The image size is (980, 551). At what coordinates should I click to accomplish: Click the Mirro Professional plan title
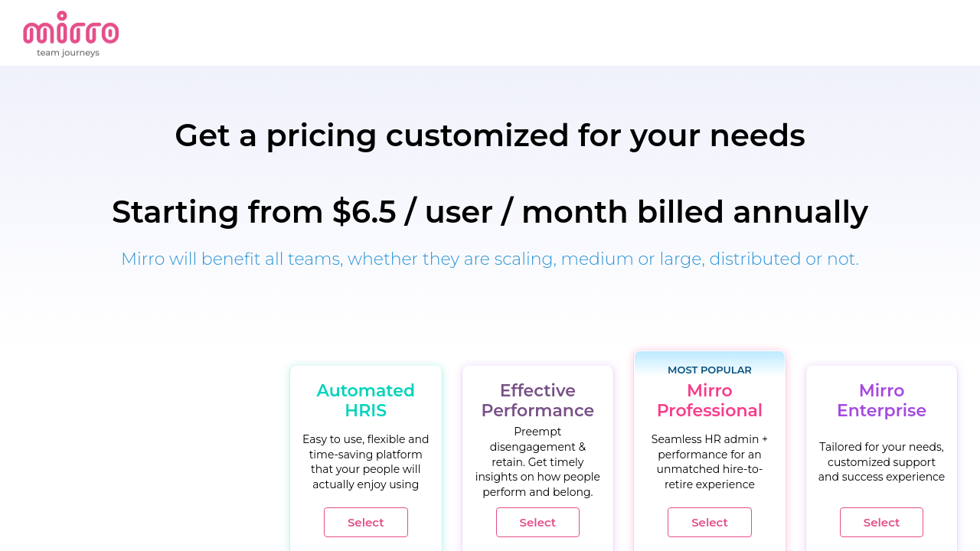tap(709, 400)
